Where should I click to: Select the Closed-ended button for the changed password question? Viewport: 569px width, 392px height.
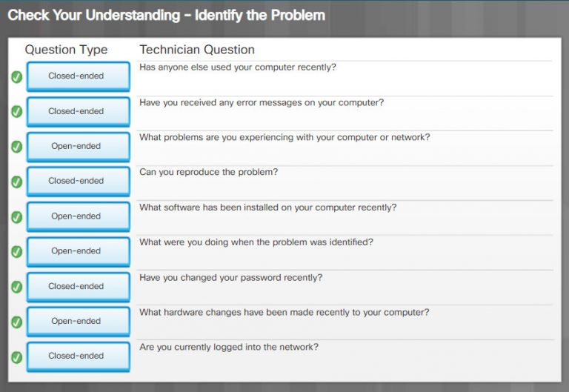[78, 287]
